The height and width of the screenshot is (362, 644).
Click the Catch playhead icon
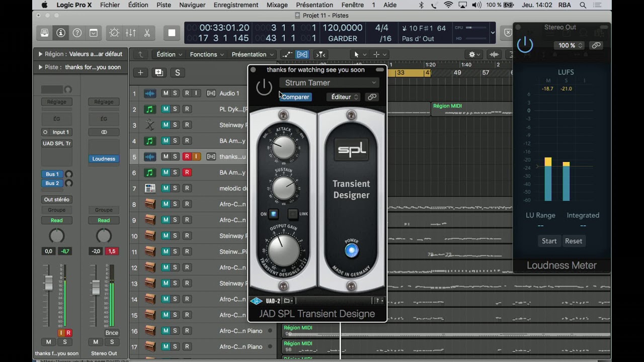point(320,54)
